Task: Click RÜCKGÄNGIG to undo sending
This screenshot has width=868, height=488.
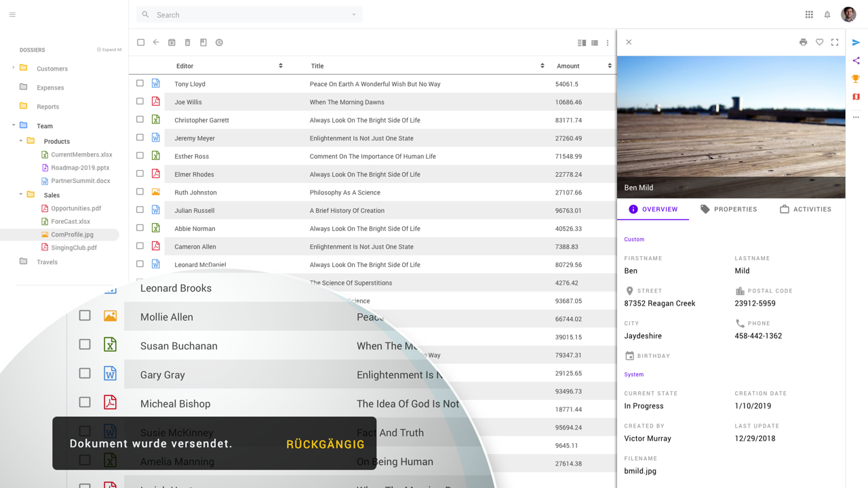Action: pos(325,445)
